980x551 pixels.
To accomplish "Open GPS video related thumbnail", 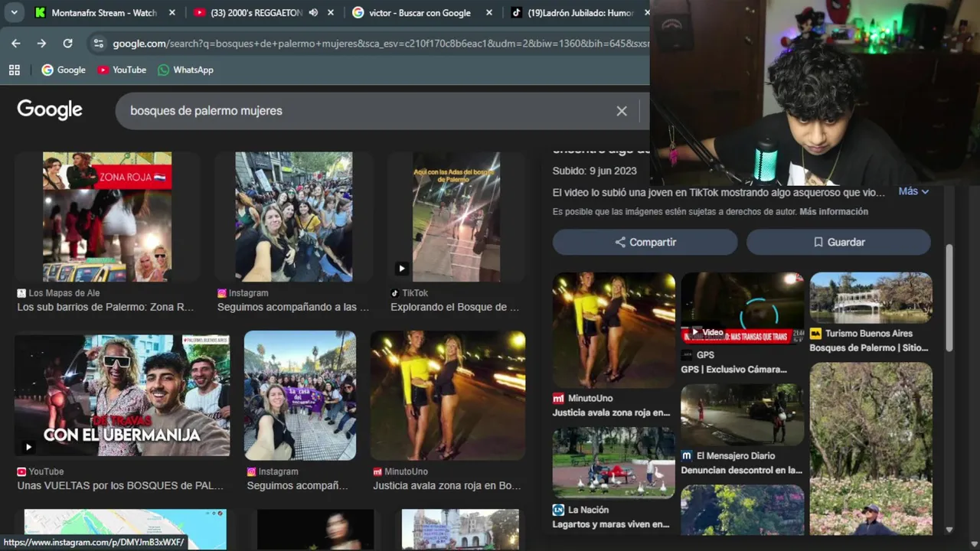I will point(743,308).
